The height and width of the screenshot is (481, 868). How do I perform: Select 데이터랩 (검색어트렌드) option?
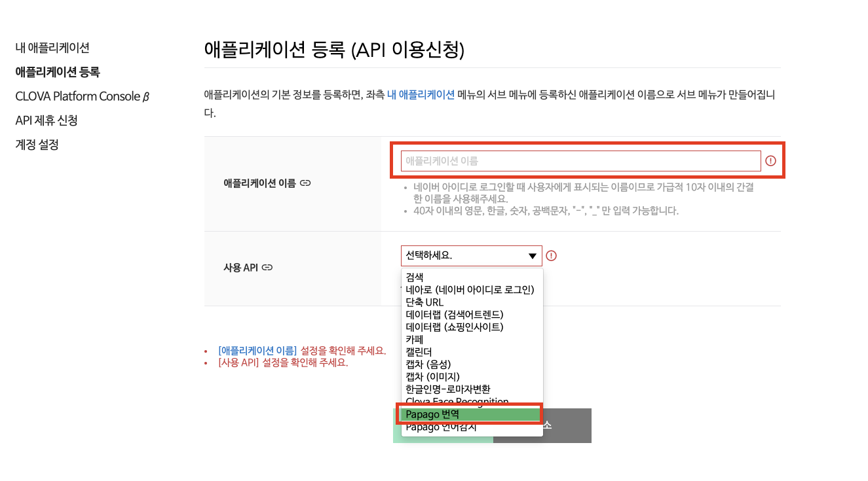click(472, 315)
